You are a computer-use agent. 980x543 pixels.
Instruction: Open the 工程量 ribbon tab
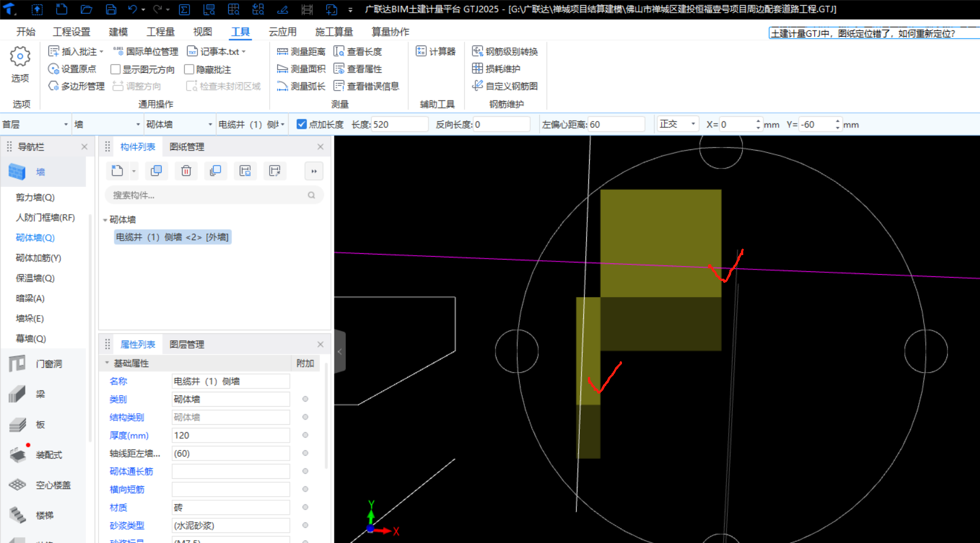click(x=161, y=32)
